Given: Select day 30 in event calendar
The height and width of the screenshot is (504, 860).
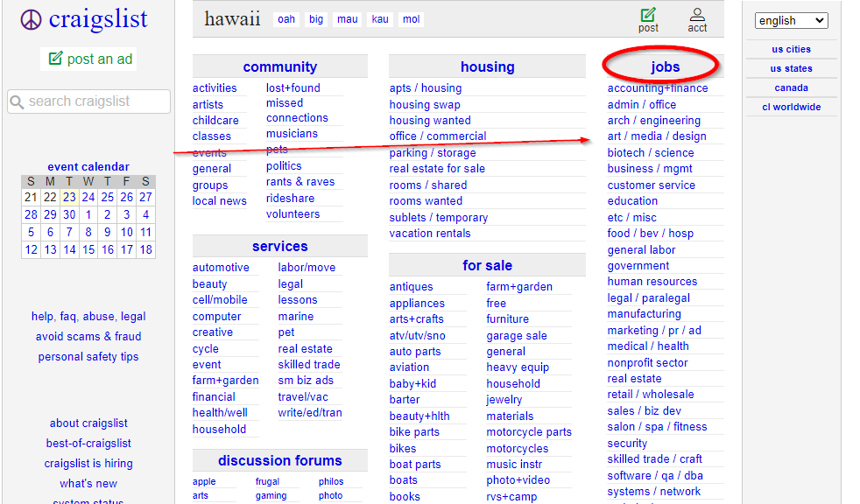Looking at the screenshot, I should click(69, 214).
